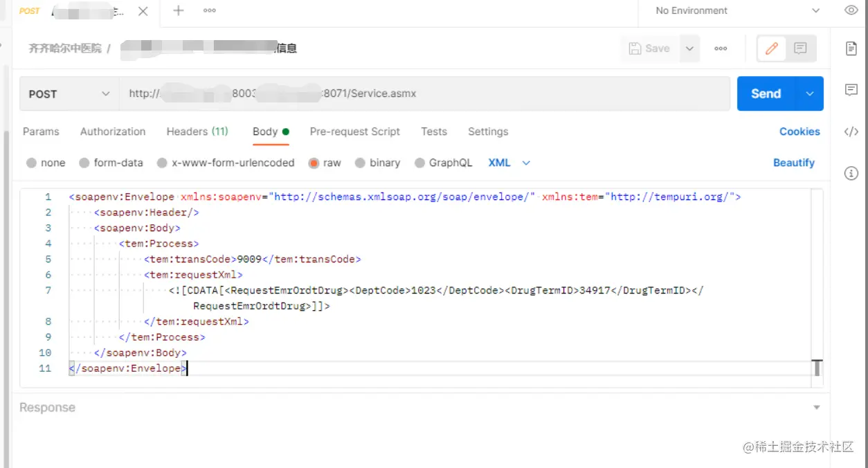Click the CDATA RequestEmrOrdtDrug line

point(436,298)
